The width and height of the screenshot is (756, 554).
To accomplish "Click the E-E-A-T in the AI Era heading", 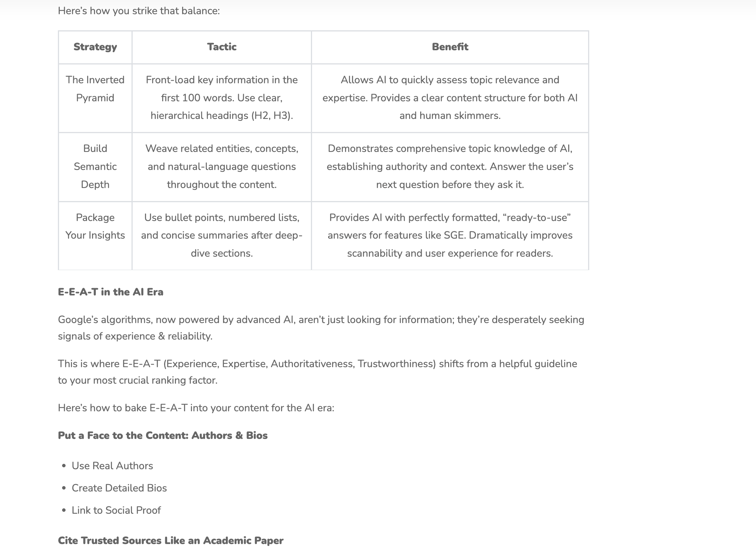I will click(110, 292).
